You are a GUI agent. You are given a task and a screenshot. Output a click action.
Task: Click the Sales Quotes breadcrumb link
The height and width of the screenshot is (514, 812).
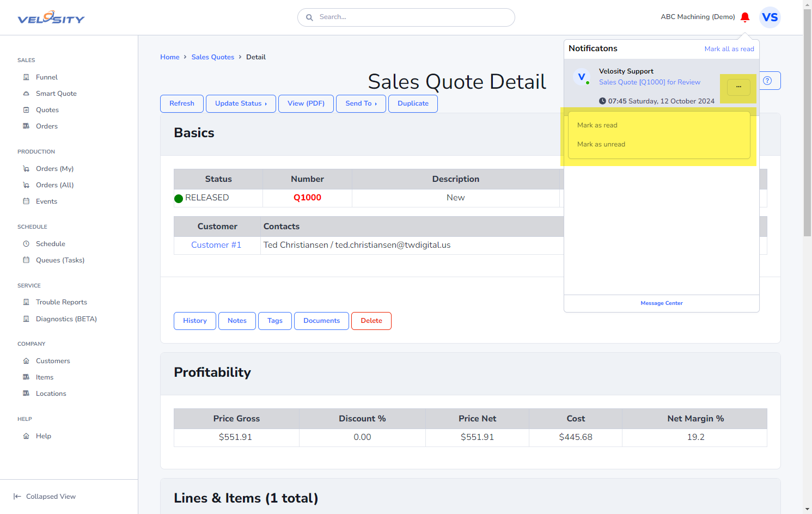pyautogui.click(x=213, y=57)
